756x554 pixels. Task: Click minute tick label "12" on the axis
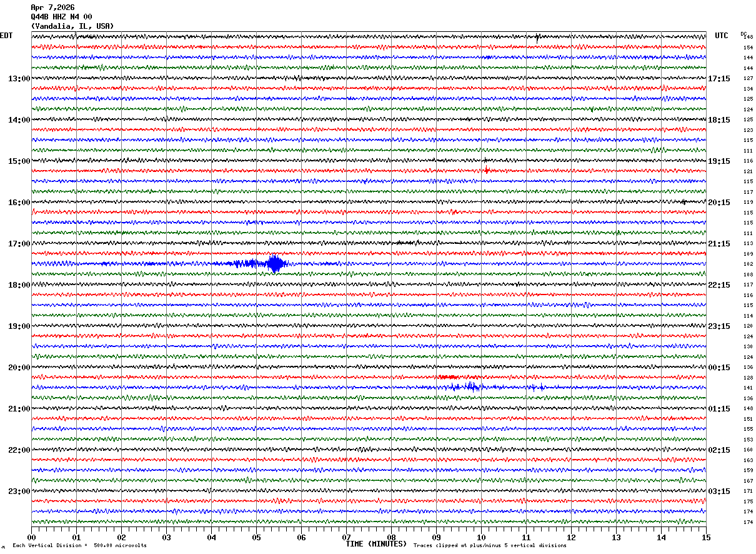tap(571, 537)
